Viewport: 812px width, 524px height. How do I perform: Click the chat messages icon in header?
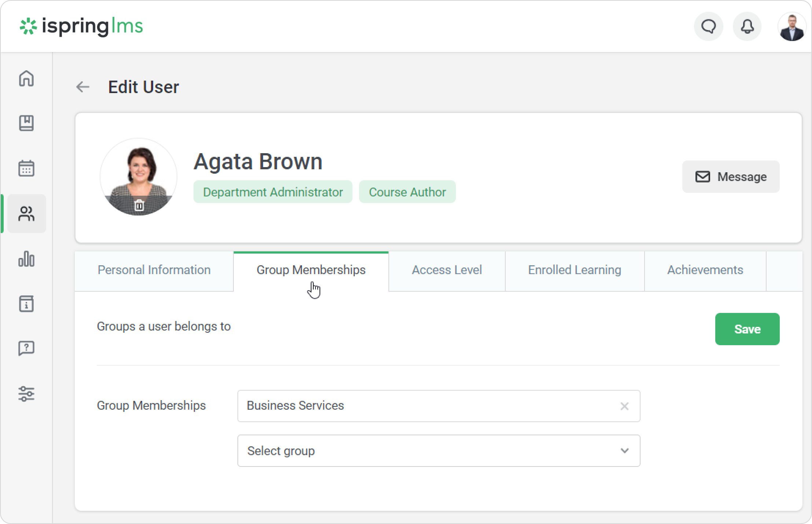(708, 27)
